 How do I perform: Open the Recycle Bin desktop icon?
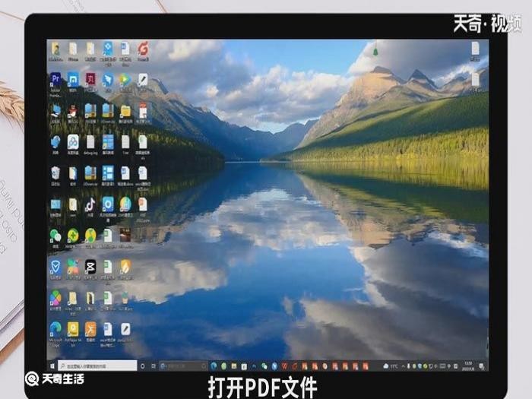pos(55,173)
